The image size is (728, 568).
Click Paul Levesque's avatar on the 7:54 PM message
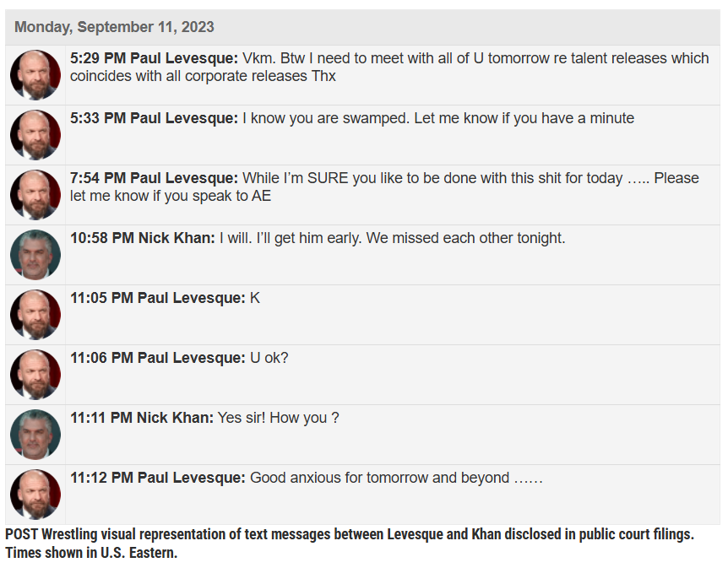pyautogui.click(x=35, y=195)
